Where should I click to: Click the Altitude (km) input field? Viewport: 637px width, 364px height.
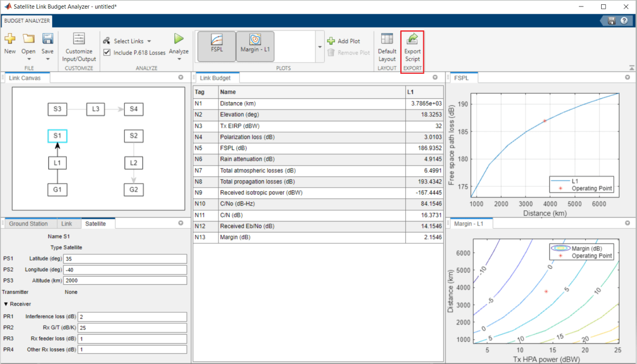click(125, 281)
